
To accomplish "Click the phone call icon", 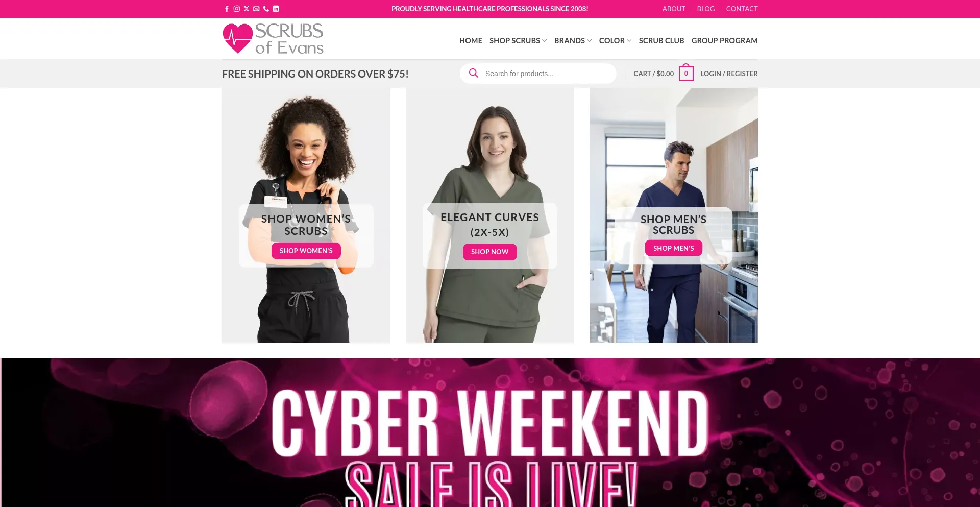I will click(266, 9).
